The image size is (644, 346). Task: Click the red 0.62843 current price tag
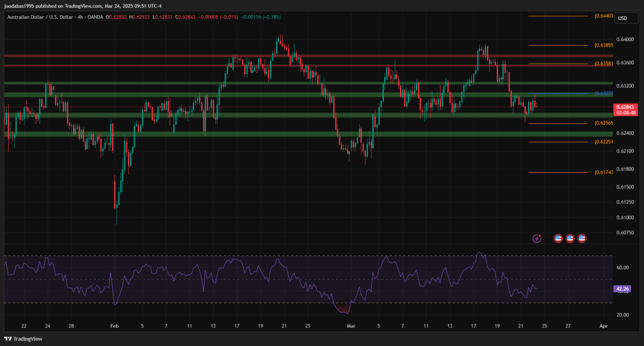tap(626, 107)
